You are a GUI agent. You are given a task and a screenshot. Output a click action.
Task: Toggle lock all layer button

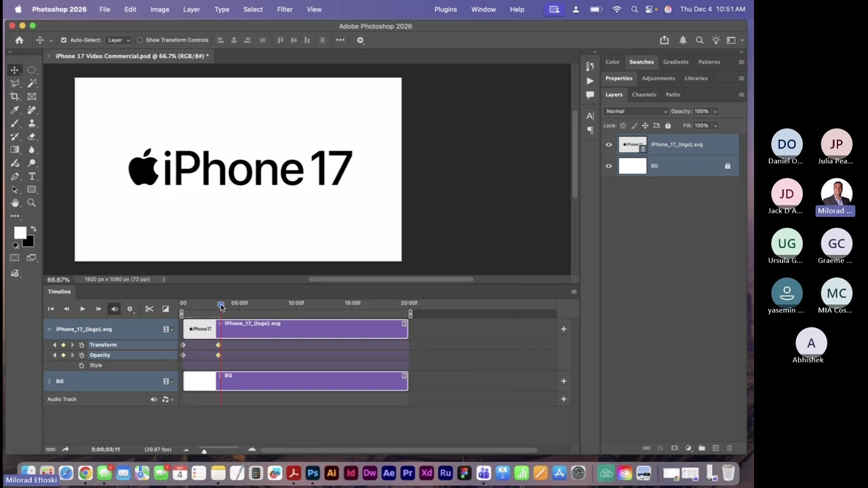[668, 125]
